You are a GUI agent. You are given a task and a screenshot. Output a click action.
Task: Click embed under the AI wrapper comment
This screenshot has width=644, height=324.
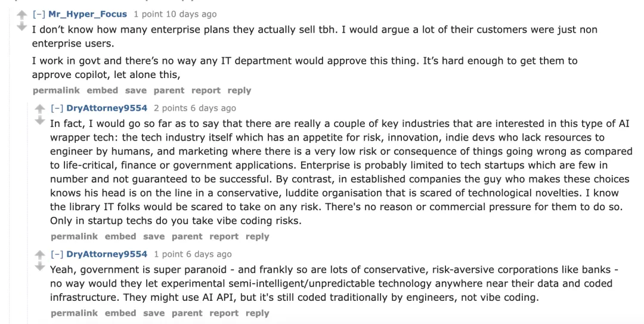[120, 236]
